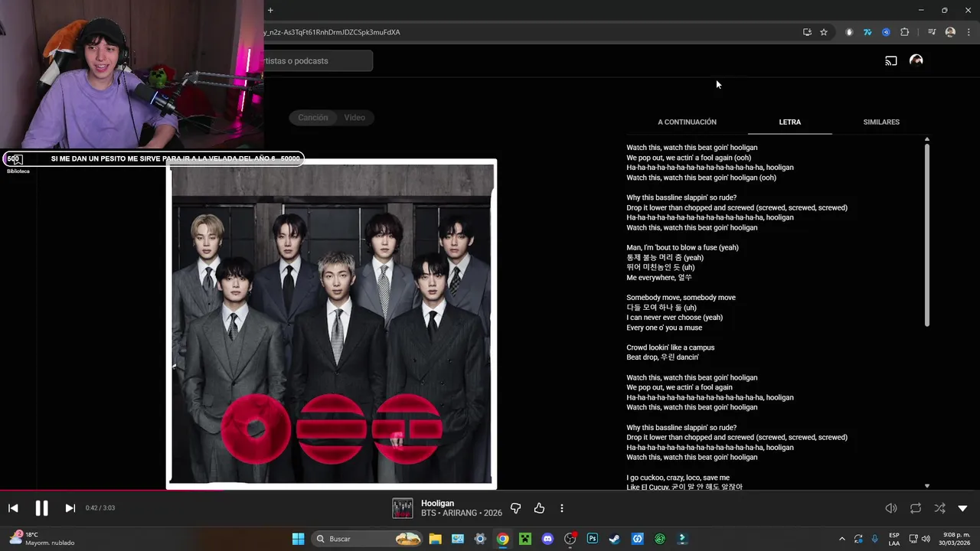Click the YouTube Music search field
Screen dimensions: 980x551
tap(318, 61)
